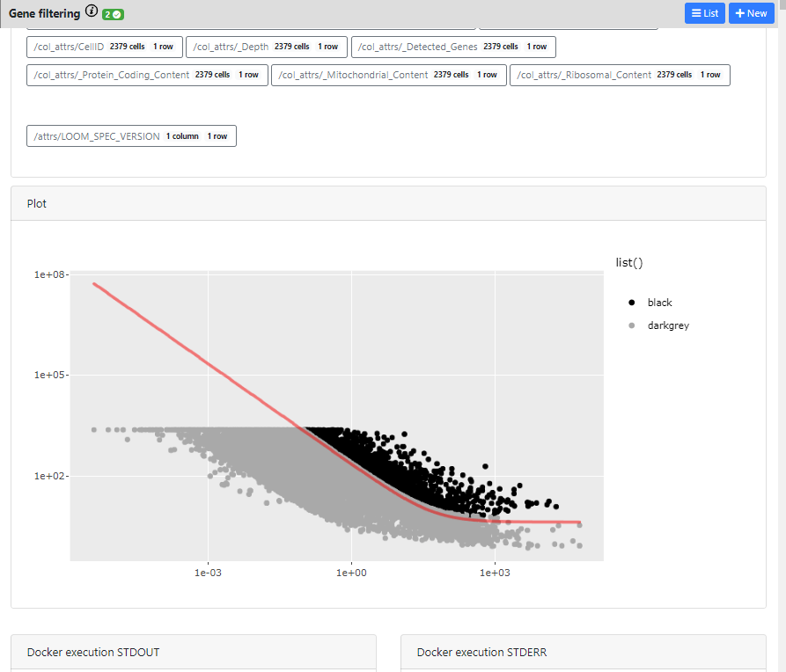Select the /attrs/LOOM_SPEC_VERSION tag
786x672 pixels.
pos(131,136)
